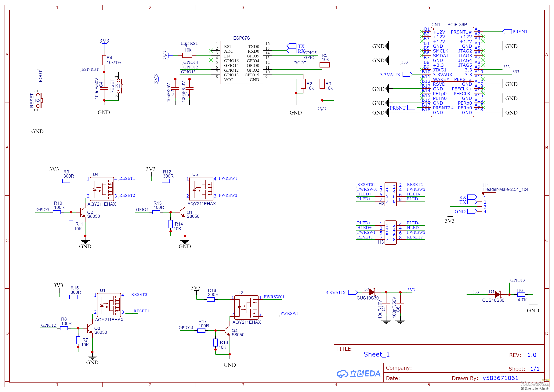Viewport: 554px width, 392px height.
Task: Select resistor R10 100R
Action: [57, 212]
